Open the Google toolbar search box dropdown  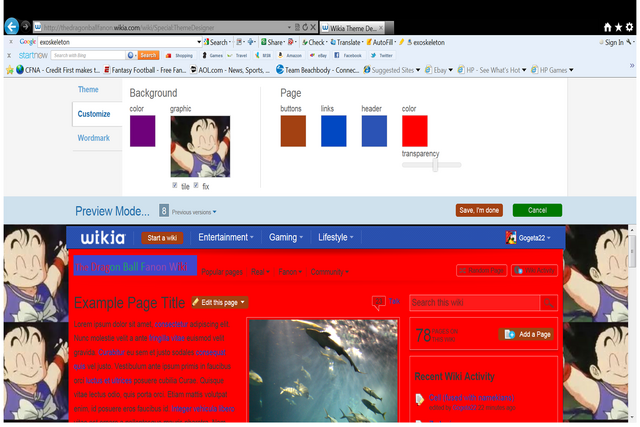[199, 42]
